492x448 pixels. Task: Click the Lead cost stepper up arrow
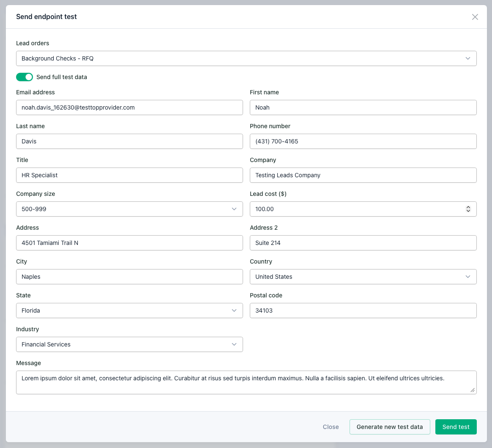(x=468, y=207)
